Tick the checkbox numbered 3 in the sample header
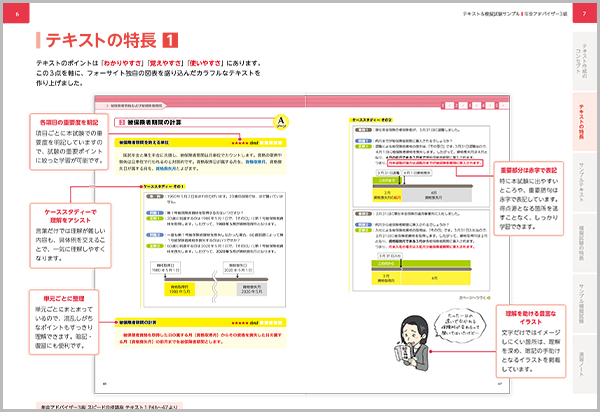 coord(474,106)
